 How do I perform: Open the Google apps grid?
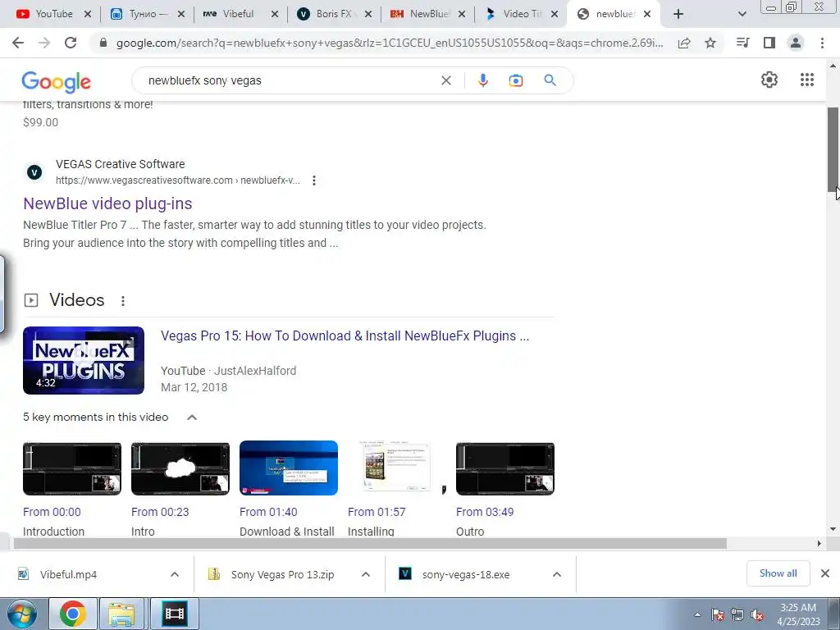pyautogui.click(x=807, y=80)
